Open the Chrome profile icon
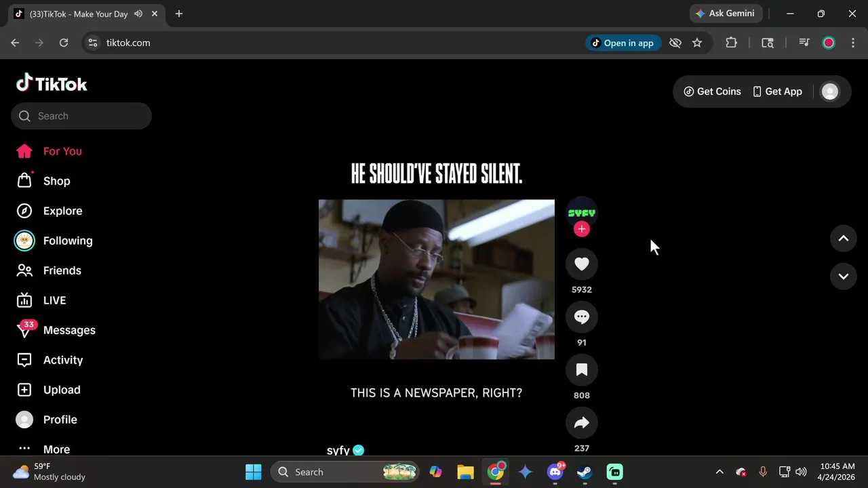Screen dimensions: 868x488 pos(829,43)
